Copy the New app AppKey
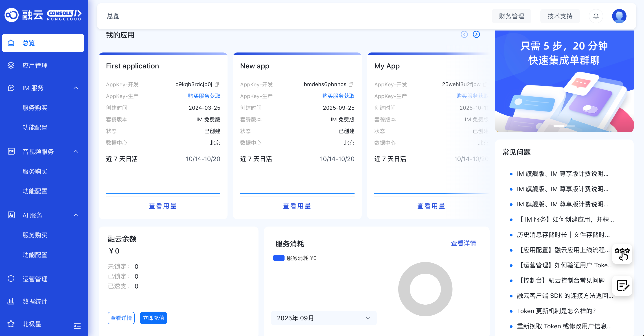Screen dimensions: 644x336 (x=351, y=84)
